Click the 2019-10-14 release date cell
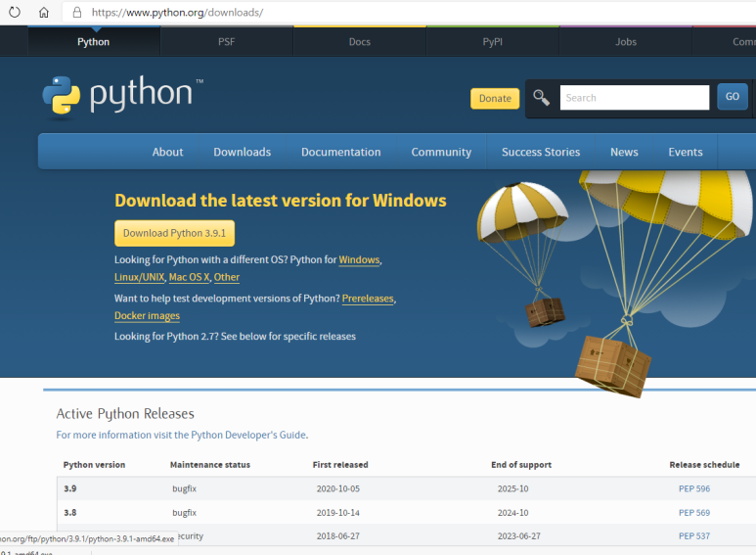756x555 pixels. (x=338, y=513)
